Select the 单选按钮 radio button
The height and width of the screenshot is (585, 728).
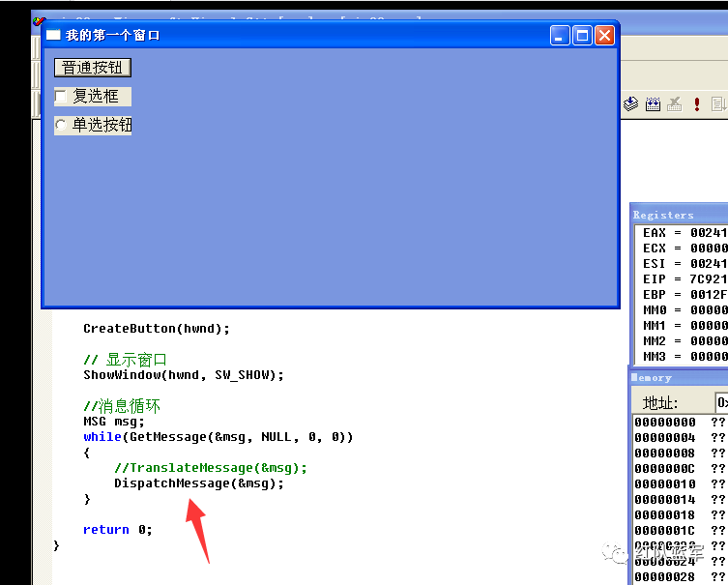point(61,125)
